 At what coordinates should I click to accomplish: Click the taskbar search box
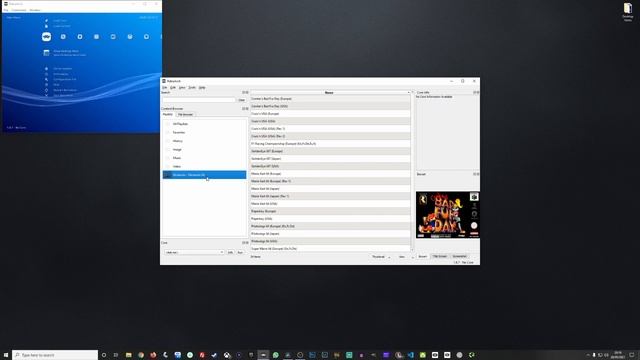(55, 355)
